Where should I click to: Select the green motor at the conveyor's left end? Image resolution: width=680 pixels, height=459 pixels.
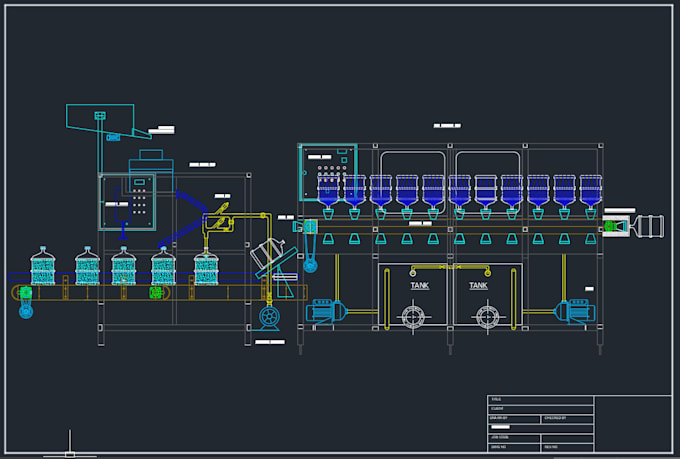click(x=26, y=293)
